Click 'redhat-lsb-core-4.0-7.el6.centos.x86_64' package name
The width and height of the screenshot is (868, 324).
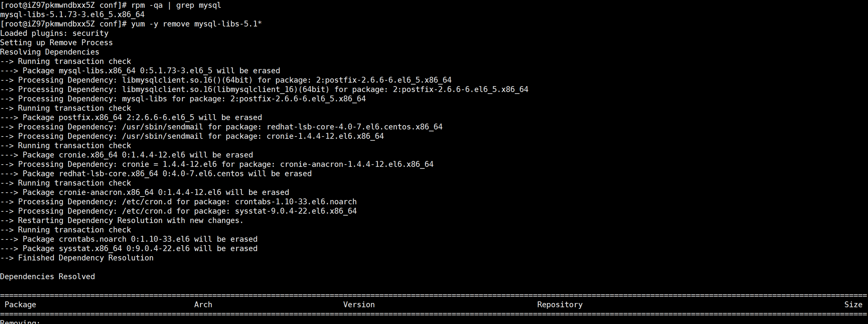click(354, 127)
